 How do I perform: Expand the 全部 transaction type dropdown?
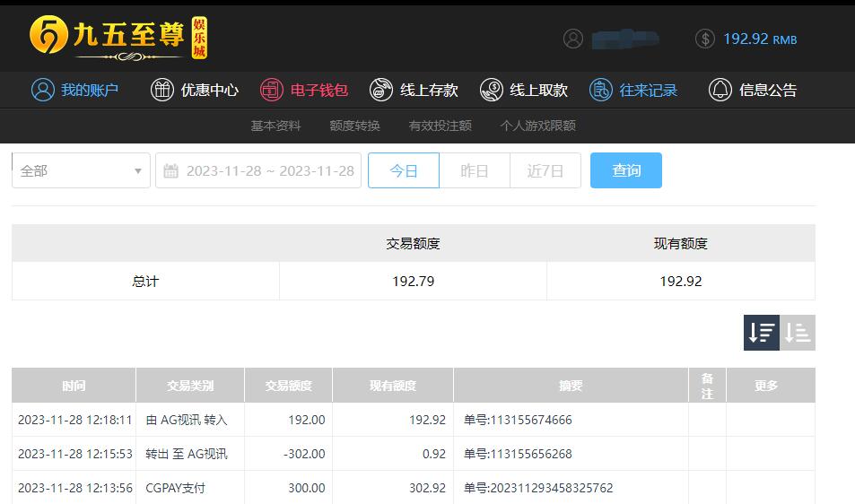point(81,170)
